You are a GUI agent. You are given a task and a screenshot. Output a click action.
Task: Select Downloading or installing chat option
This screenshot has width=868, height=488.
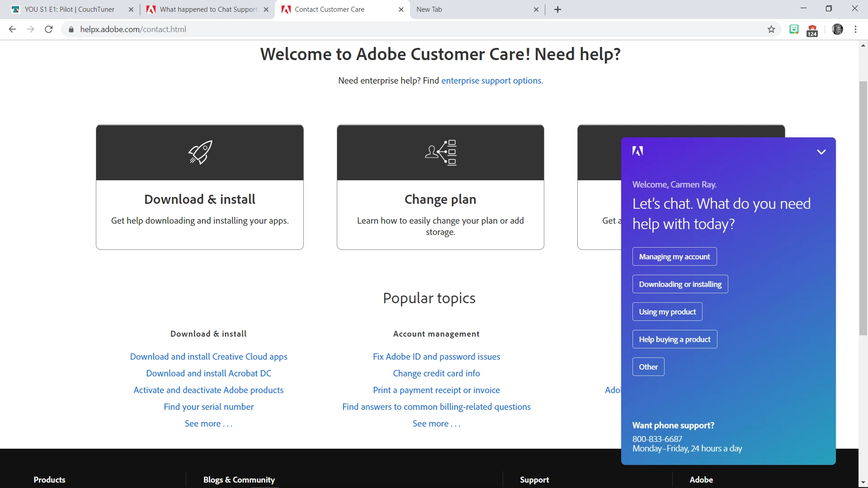[x=680, y=284]
